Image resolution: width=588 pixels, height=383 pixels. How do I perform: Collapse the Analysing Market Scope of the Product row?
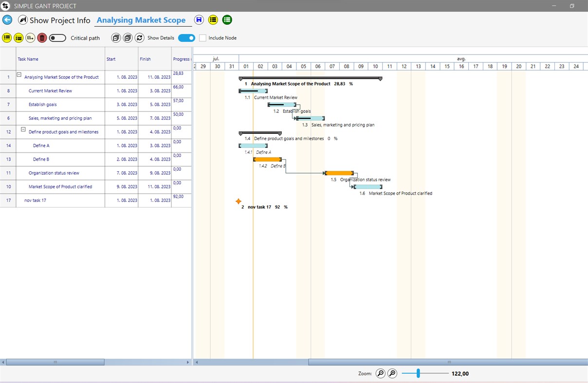19,75
